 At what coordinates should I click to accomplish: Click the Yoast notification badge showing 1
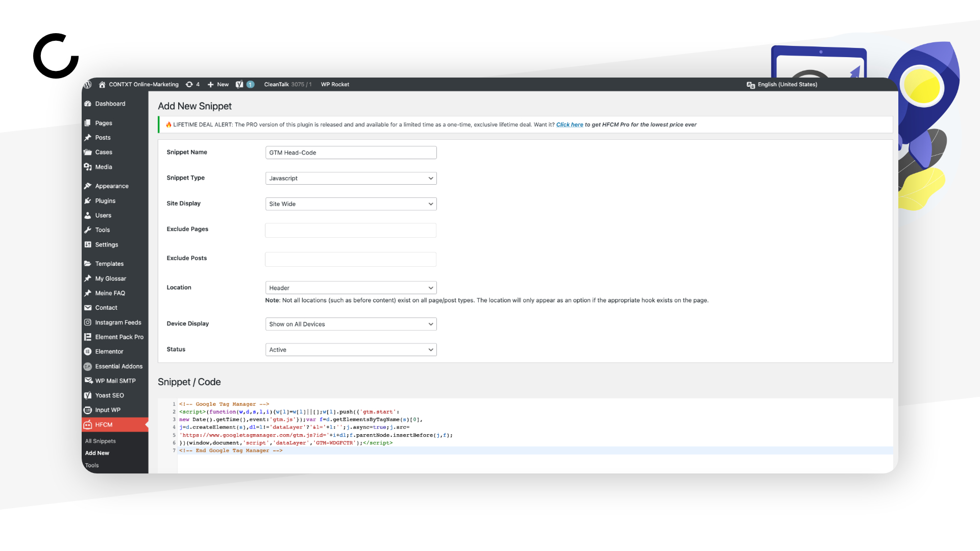coord(251,84)
